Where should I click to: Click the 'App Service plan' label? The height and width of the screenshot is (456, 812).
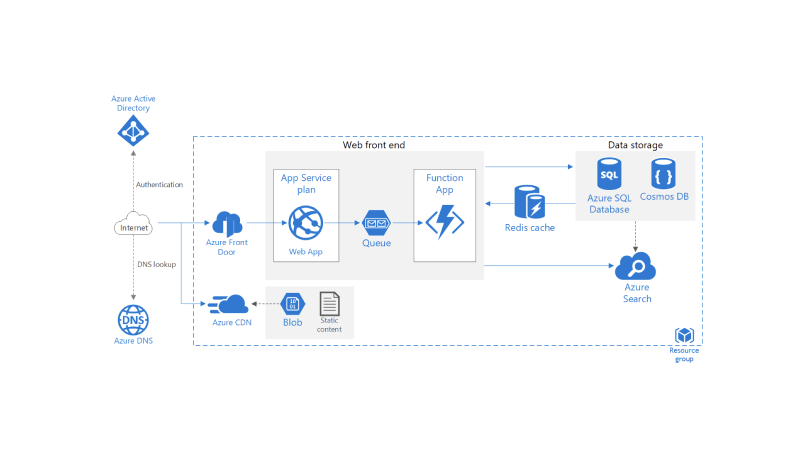(305, 183)
